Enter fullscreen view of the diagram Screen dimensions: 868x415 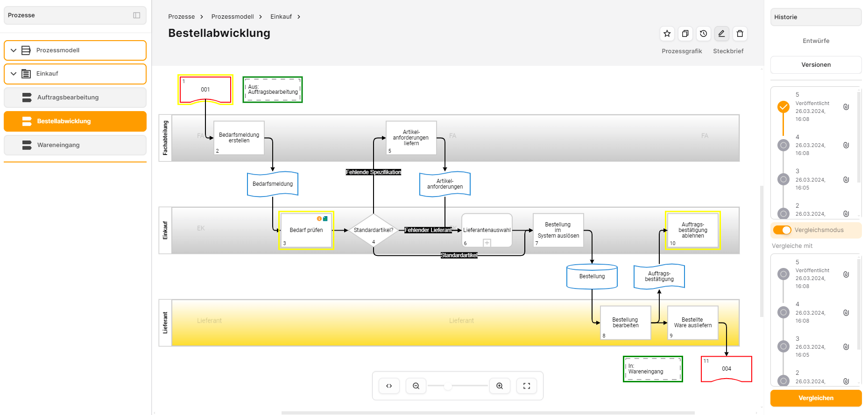[x=527, y=386]
